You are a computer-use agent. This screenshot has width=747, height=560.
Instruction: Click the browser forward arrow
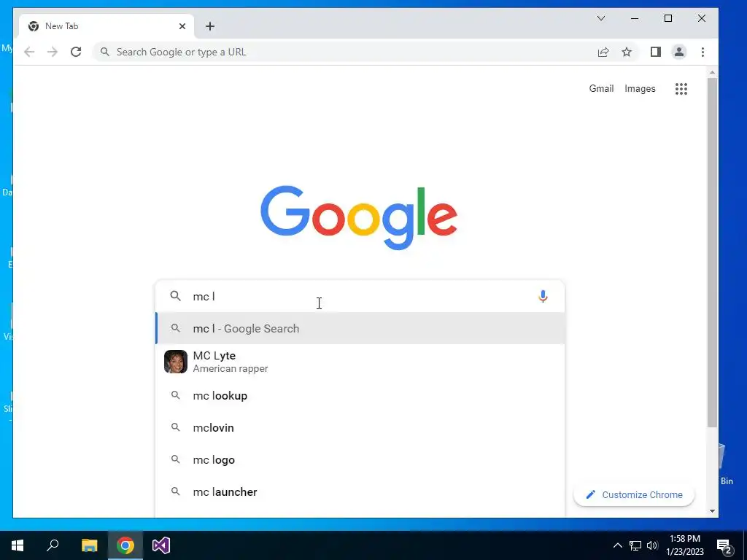[x=53, y=52]
